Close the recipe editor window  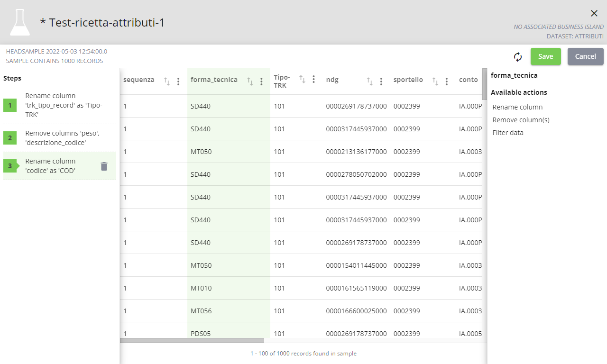[594, 13]
